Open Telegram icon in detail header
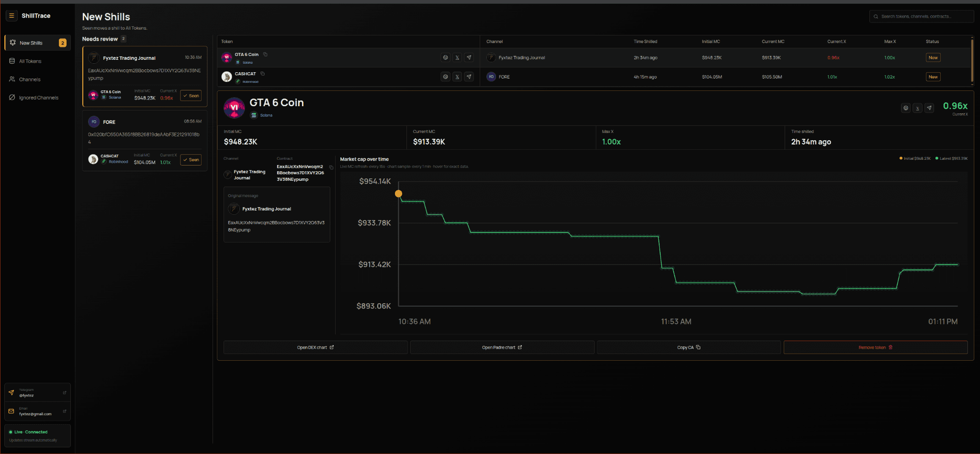 click(x=929, y=108)
